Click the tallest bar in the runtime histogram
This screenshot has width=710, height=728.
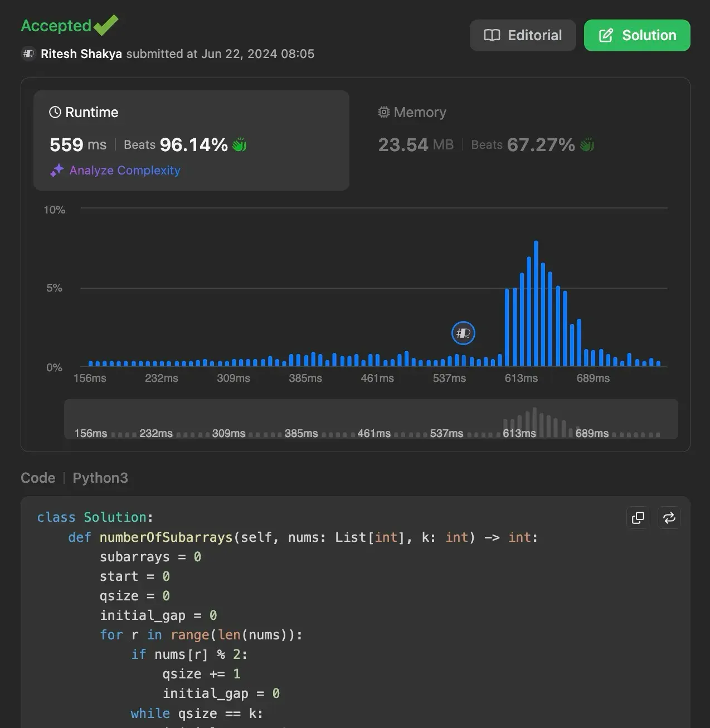click(536, 304)
